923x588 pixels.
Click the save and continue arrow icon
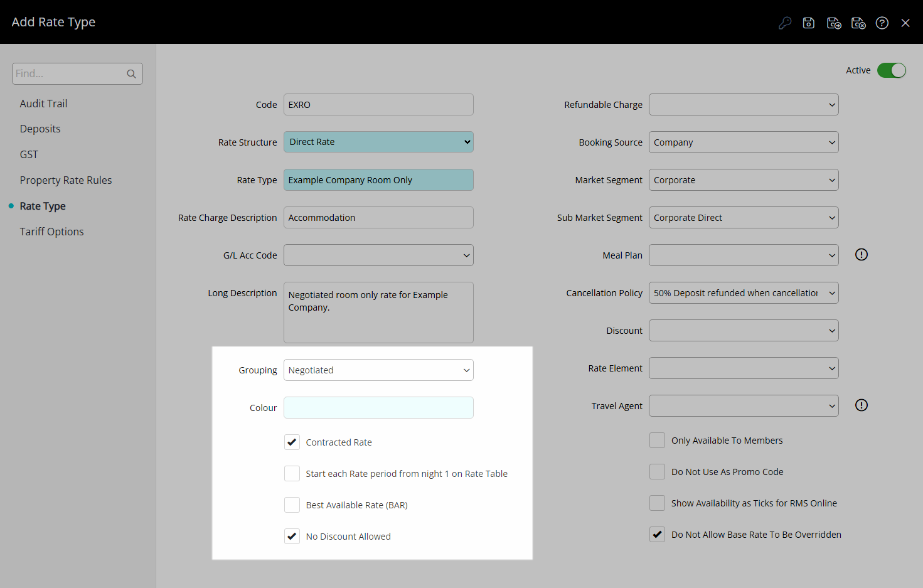pyautogui.click(x=834, y=23)
